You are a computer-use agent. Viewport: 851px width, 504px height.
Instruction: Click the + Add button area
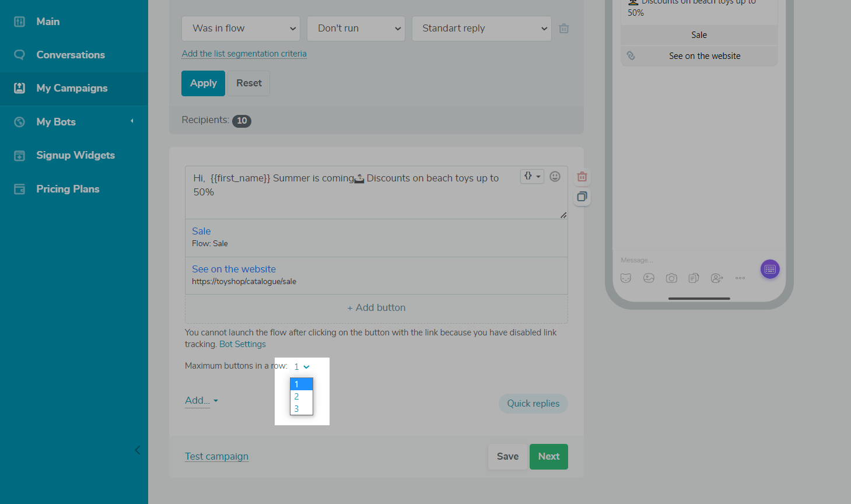[x=376, y=308]
